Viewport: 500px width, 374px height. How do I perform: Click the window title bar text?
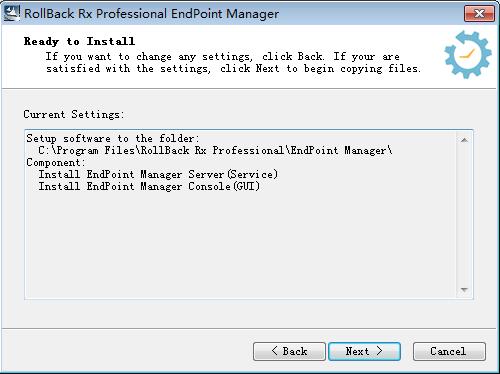(152, 14)
